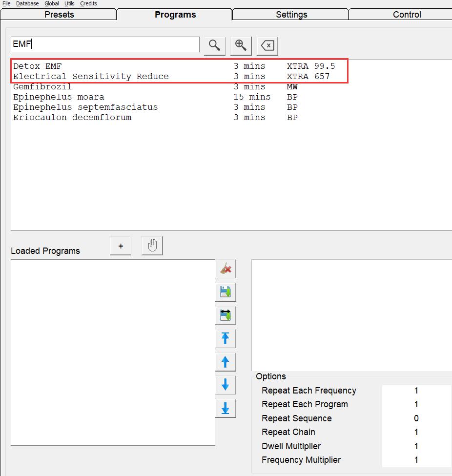Open the Database menu
Screen dimensions: 452x476
coord(27,3)
